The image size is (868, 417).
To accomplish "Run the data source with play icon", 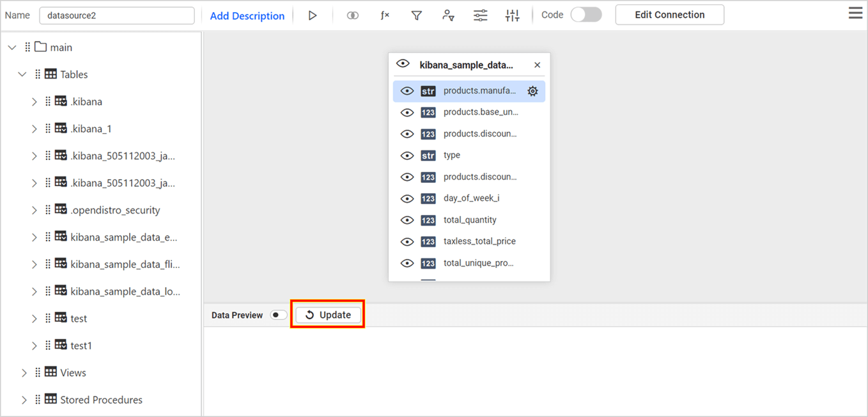I will pos(312,15).
